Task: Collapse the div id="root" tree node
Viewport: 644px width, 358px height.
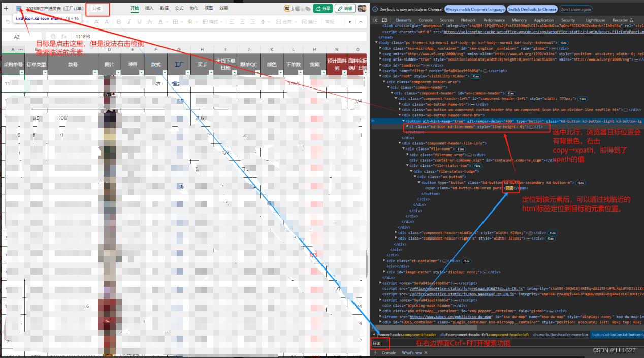Action: click(x=380, y=76)
